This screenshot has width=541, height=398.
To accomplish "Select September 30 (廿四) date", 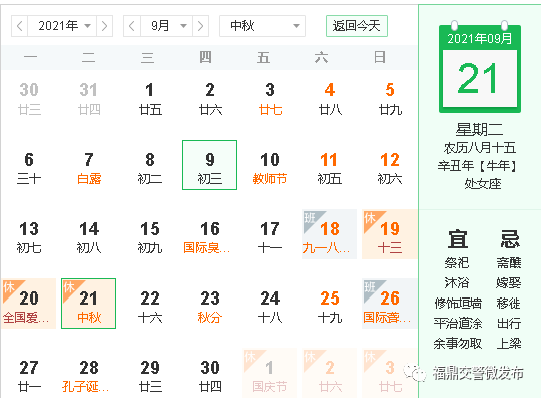I will (209, 376).
